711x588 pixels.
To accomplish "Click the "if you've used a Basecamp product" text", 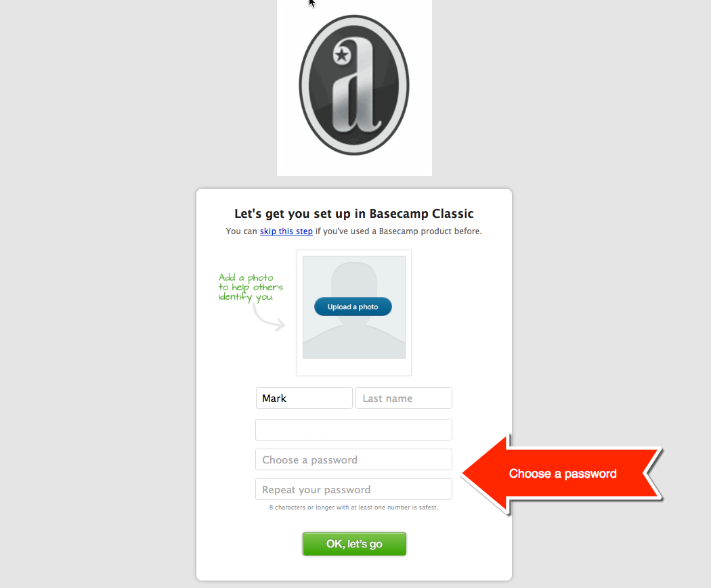I will click(399, 231).
